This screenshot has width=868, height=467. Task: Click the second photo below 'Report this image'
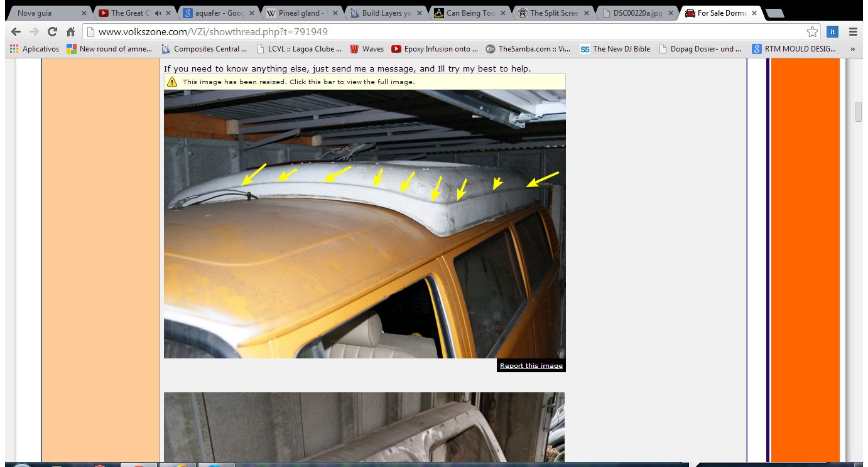(x=364, y=427)
